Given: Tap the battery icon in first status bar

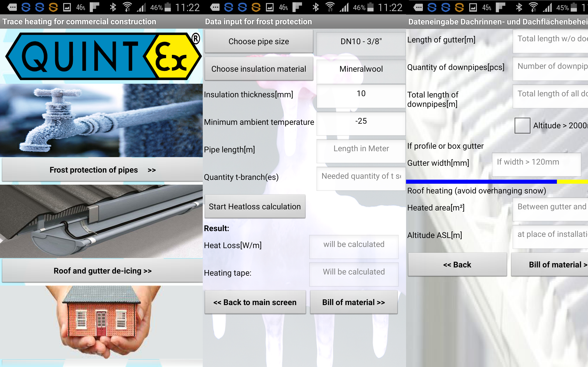Looking at the screenshot, I should pyautogui.click(x=168, y=7).
